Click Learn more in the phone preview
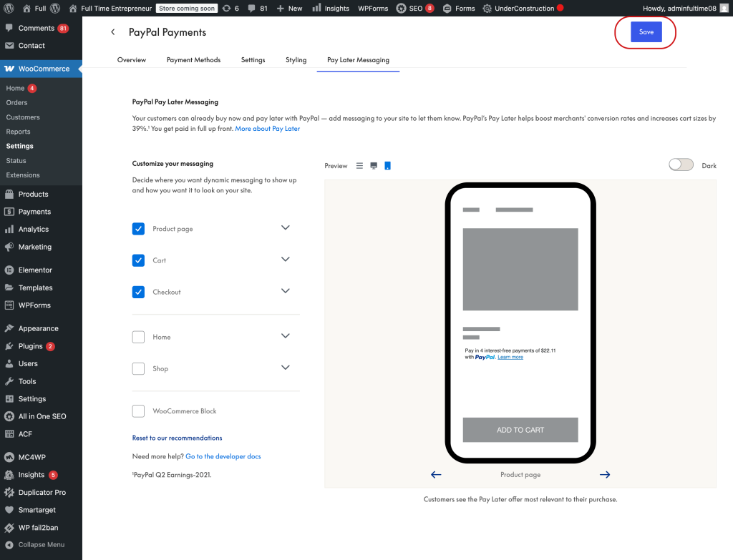The height and width of the screenshot is (560, 733). pos(510,358)
